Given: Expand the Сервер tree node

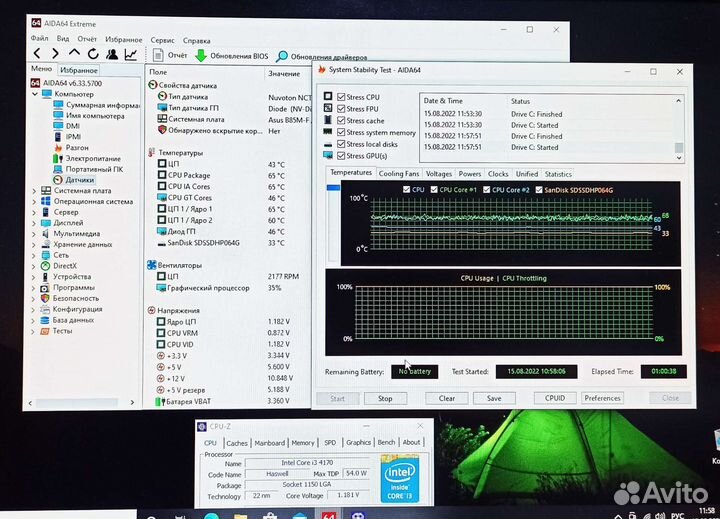Looking at the screenshot, I should [34, 212].
